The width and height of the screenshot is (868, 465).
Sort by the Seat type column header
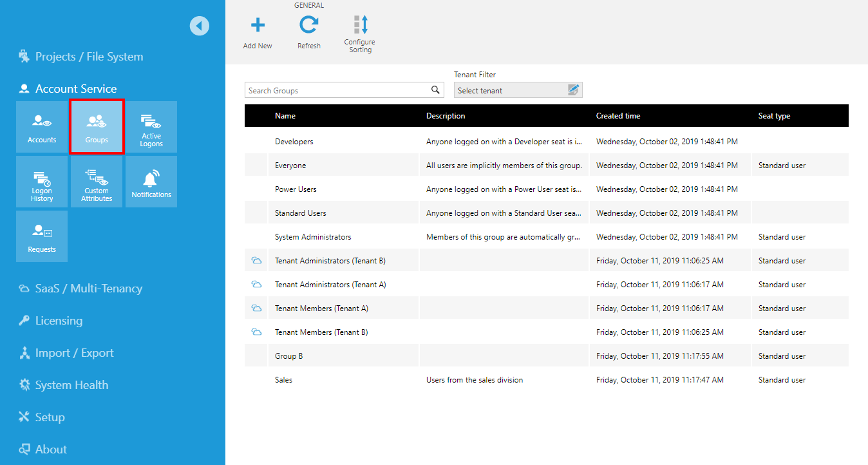774,116
